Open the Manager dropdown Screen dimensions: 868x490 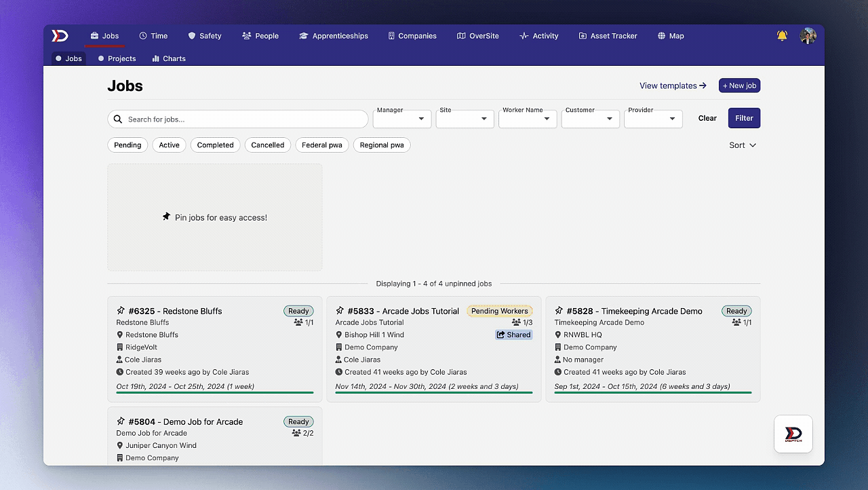(402, 119)
